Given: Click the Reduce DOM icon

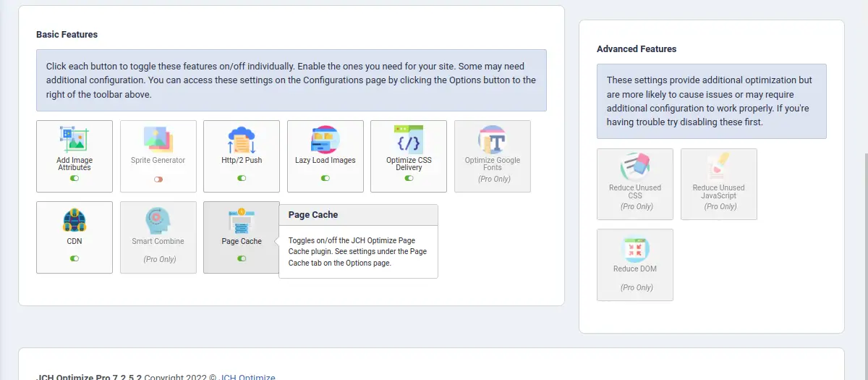Looking at the screenshot, I should [635, 248].
